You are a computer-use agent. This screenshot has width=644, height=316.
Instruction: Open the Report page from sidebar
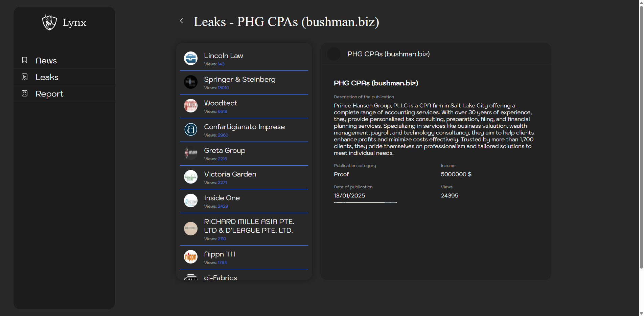tap(49, 94)
